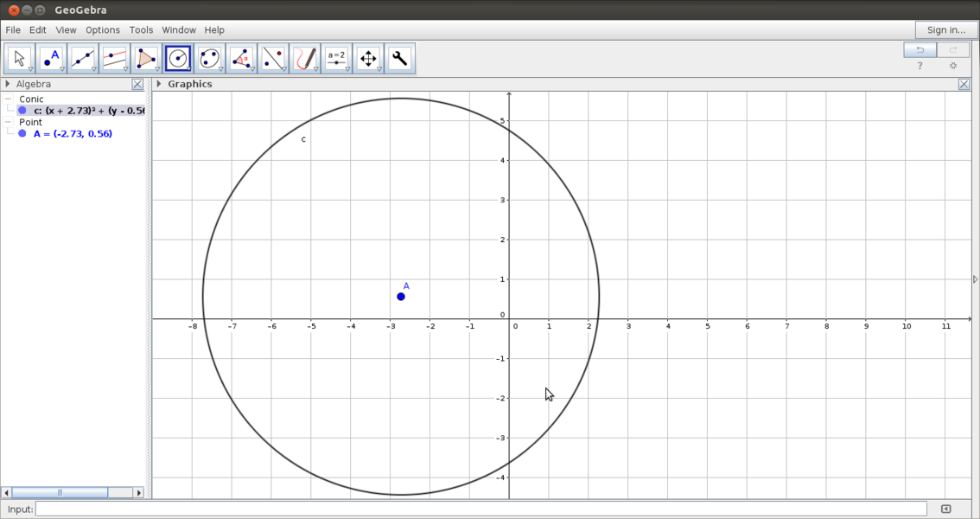Select the Slider tool
This screenshot has width=980, height=519.
tap(336, 58)
